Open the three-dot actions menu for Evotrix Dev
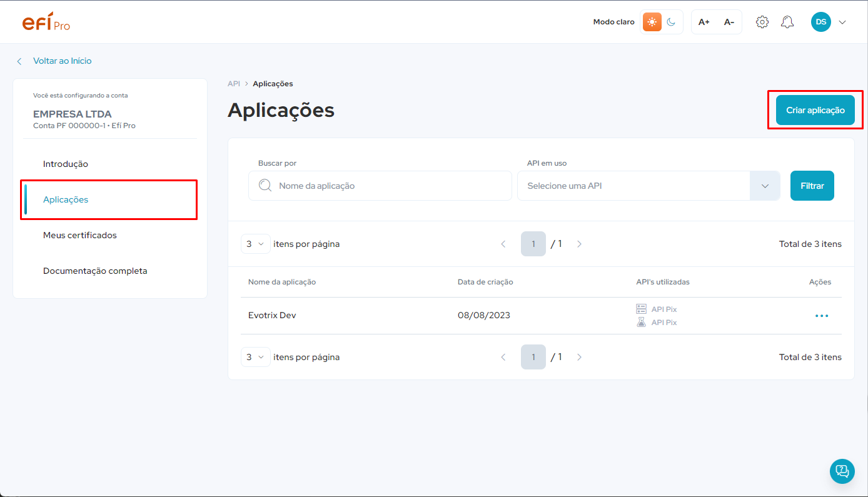Image resolution: width=868 pixels, height=497 pixels. point(822,315)
